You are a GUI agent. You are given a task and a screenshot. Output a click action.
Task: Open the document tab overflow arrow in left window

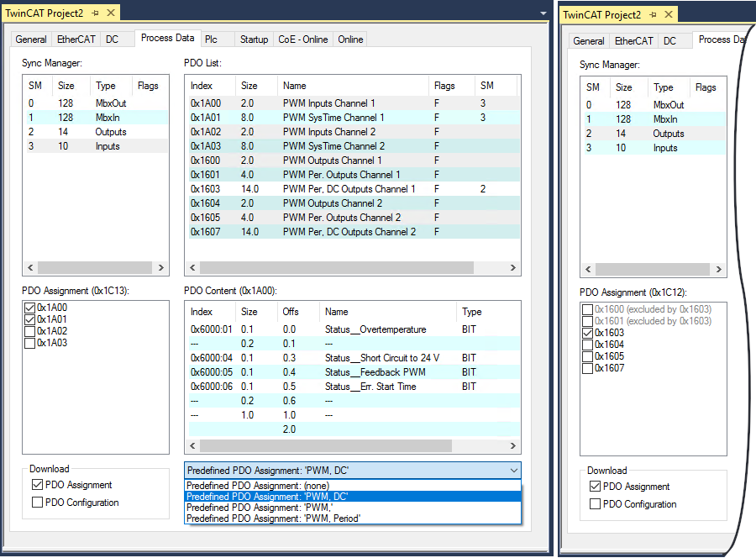click(x=543, y=13)
